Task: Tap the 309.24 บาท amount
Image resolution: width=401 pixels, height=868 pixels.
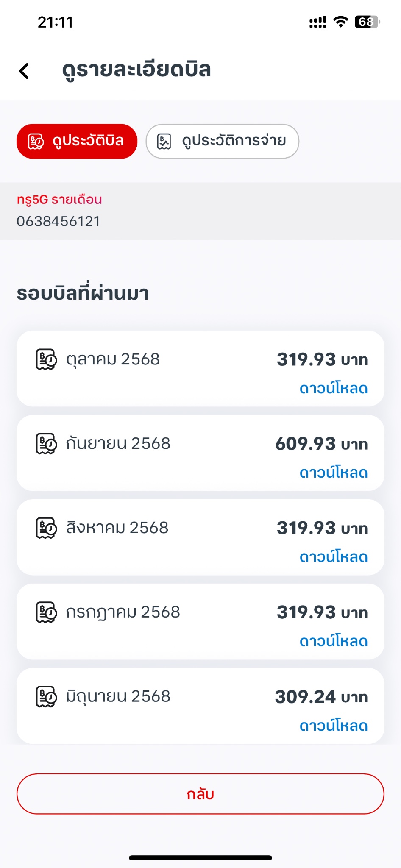Action: coord(321,697)
